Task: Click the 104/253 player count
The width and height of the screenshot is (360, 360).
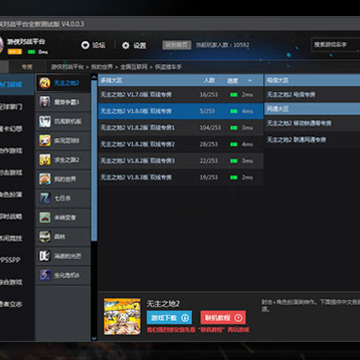Action: (210, 128)
